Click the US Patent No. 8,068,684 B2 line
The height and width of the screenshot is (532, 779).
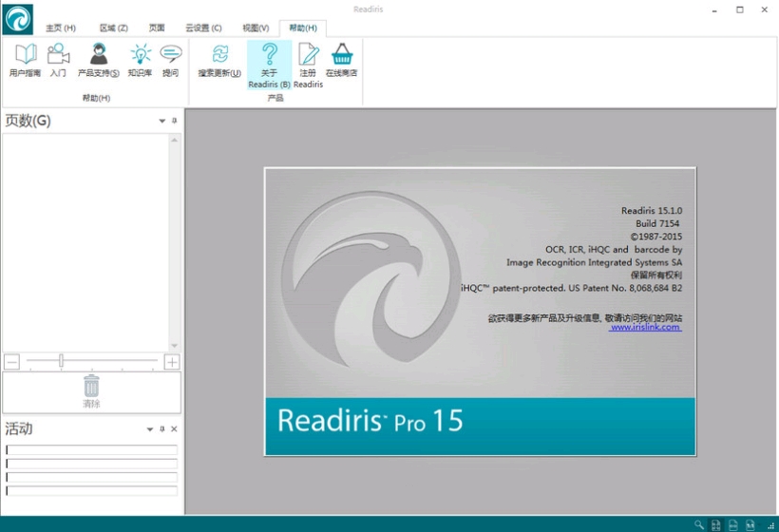[x=571, y=288]
